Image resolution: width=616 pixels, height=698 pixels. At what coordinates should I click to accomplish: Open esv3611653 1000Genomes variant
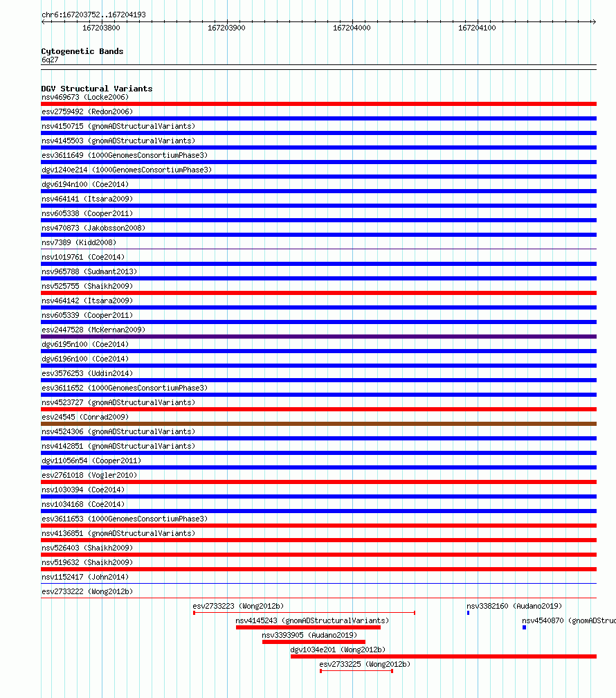125,519
